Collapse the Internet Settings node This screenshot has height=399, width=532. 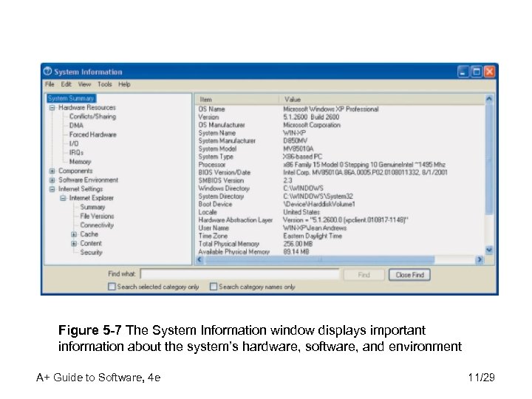(52, 189)
